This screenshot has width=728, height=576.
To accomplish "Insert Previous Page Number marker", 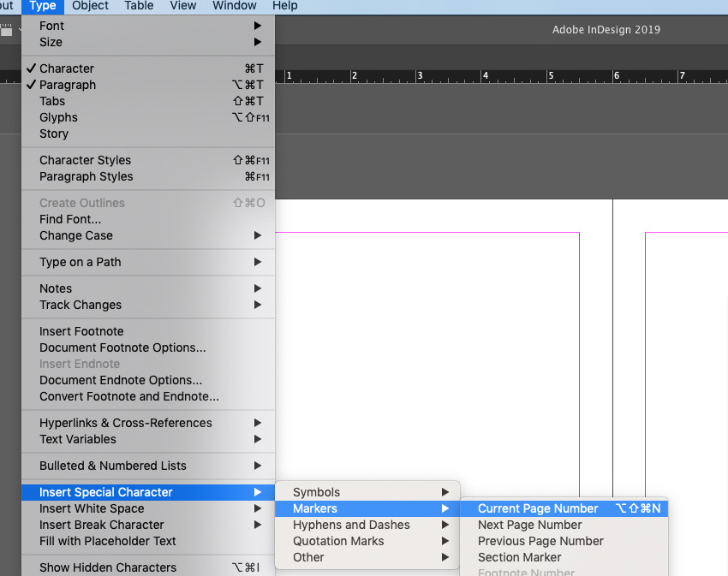I will pos(540,540).
